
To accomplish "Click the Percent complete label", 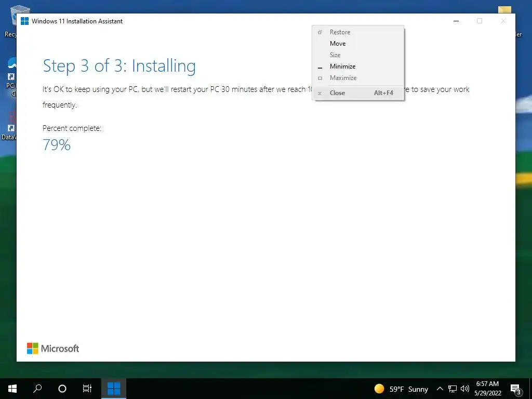I will pyautogui.click(x=72, y=128).
